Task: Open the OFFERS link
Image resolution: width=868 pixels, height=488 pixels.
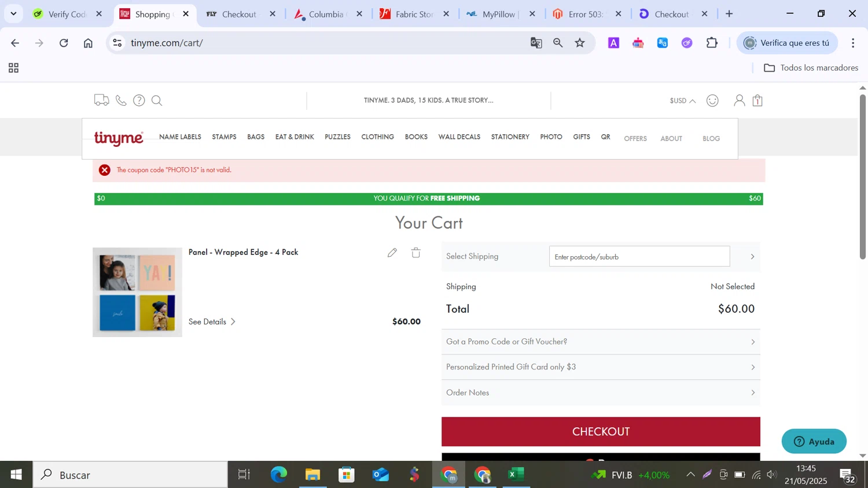Action: 635,139
